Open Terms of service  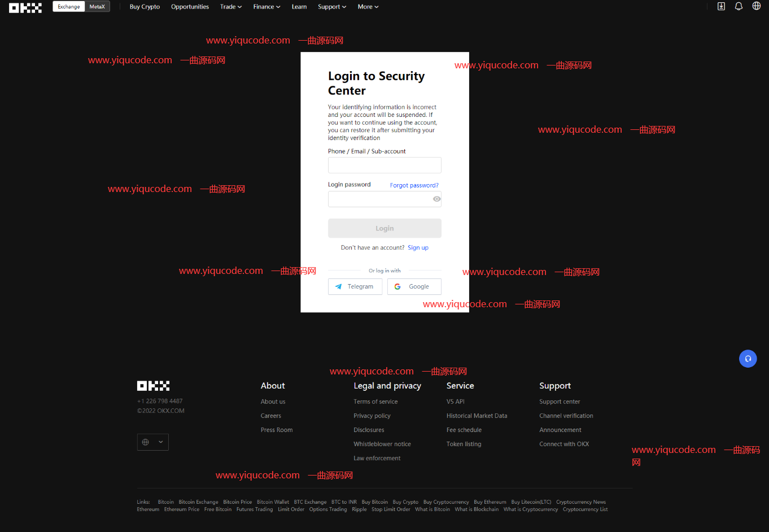(x=375, y=402)
